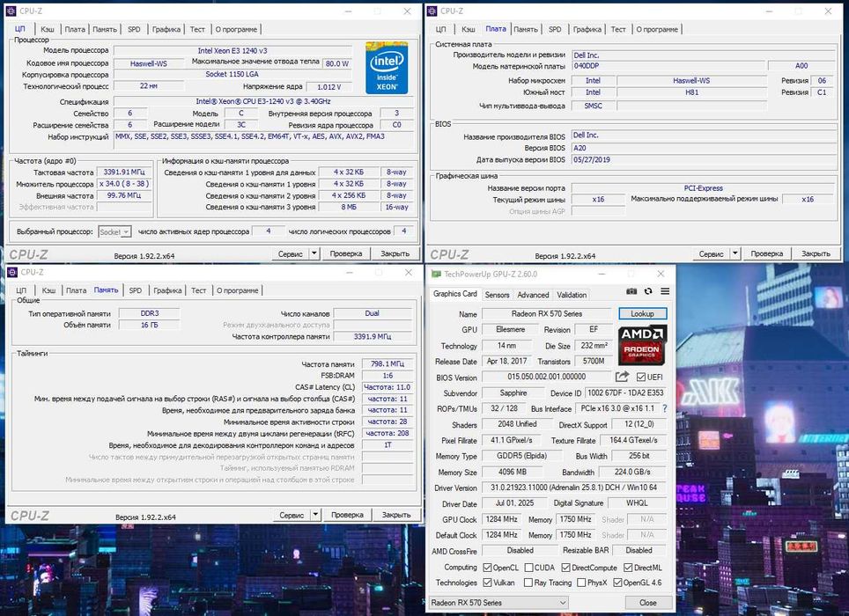
Task: Click the tRFC value 208 in memory timings
Action: [388, 433]
